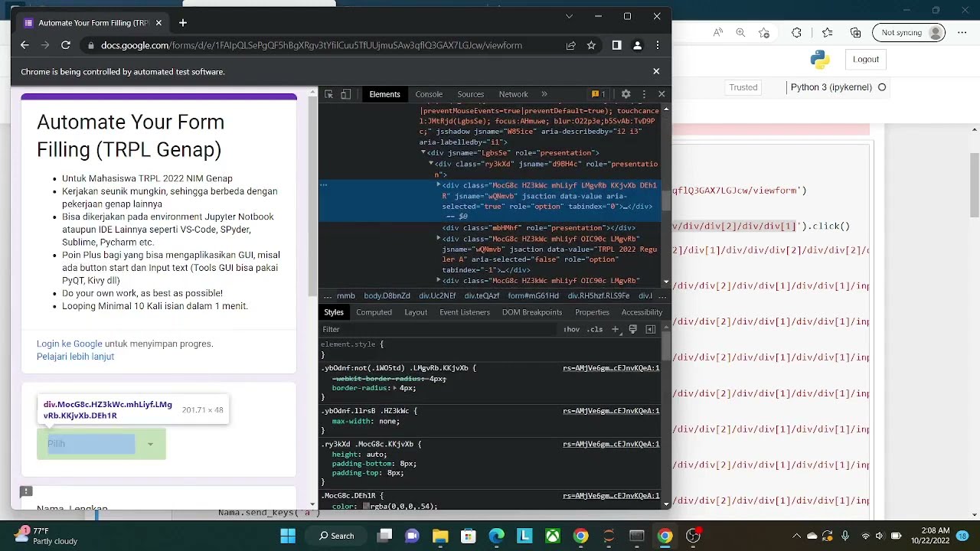
Task: Open File Explorer from taskbar
Action: point(440,536)
